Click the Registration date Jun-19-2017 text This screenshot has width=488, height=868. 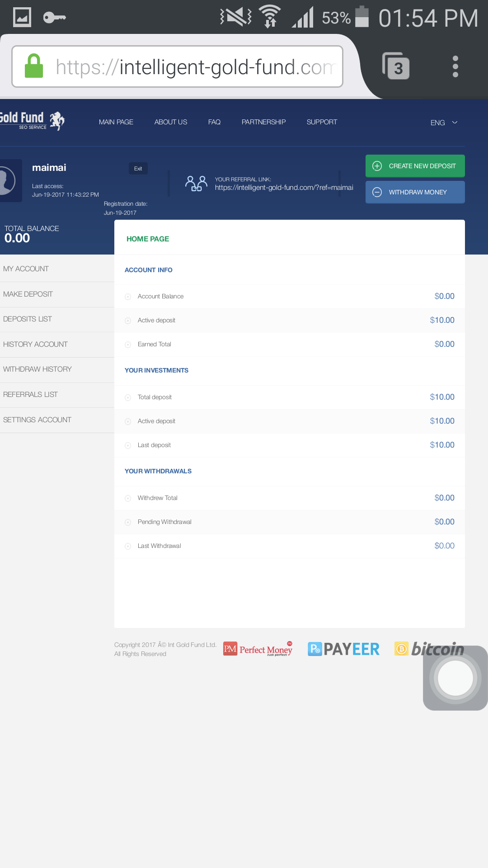(x=120, y=213)
